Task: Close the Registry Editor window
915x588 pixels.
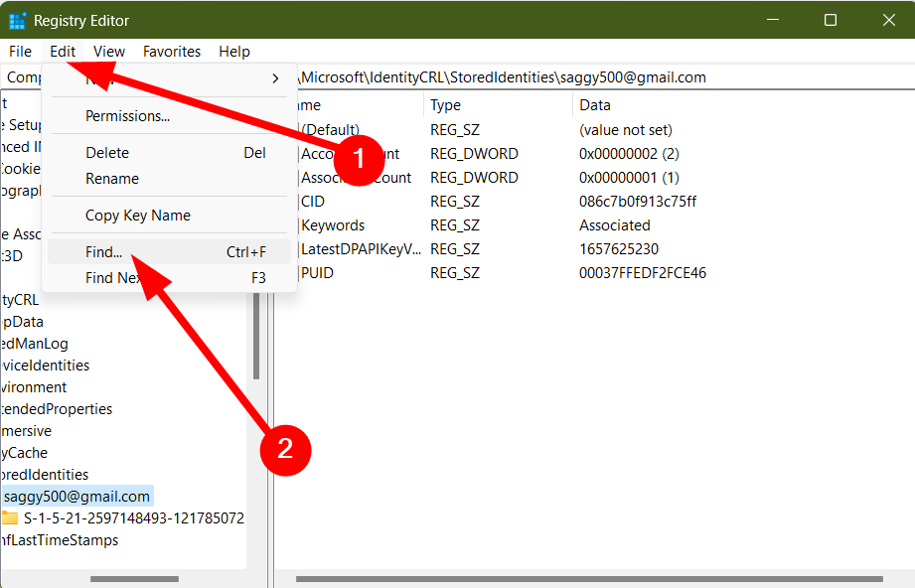Action: [889, 20]
